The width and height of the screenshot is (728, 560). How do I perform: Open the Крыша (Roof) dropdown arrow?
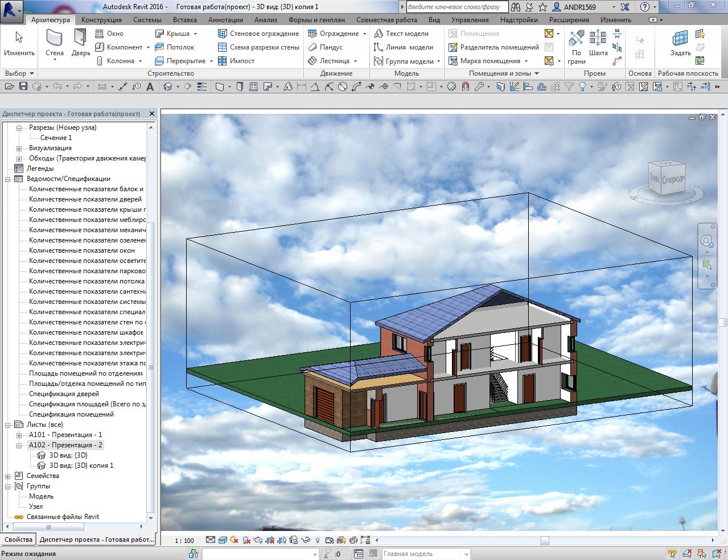pyautogui.click(x=195, y=34)
